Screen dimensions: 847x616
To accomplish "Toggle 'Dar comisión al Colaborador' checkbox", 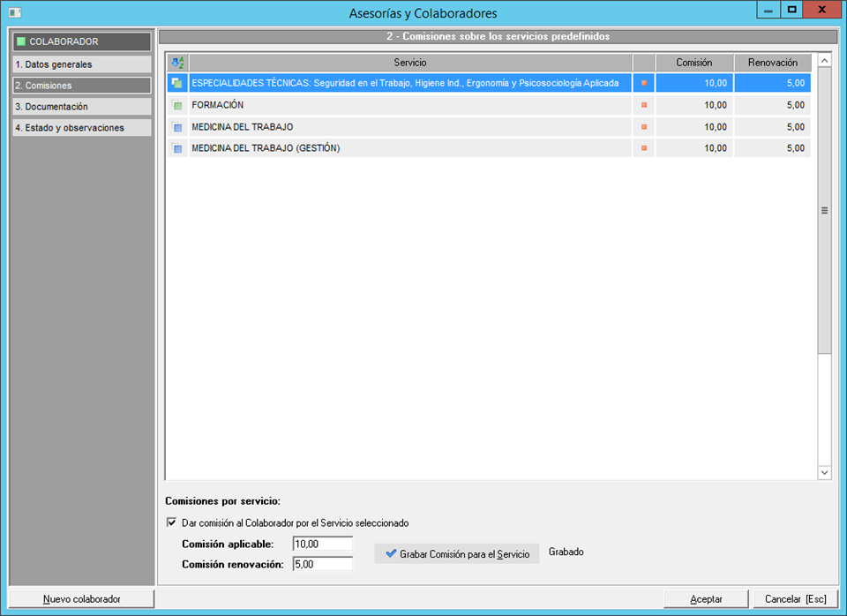I will (x=172, y=522).
